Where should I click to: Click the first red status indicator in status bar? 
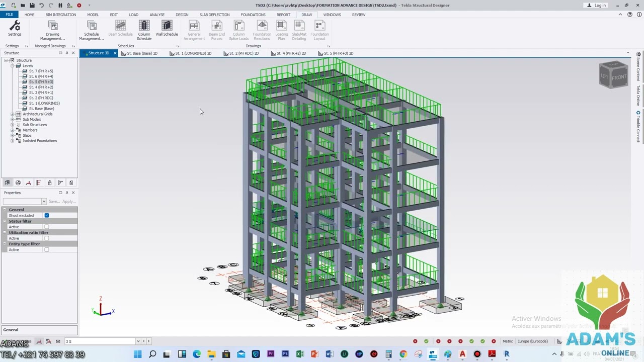[x=415, y=341]
